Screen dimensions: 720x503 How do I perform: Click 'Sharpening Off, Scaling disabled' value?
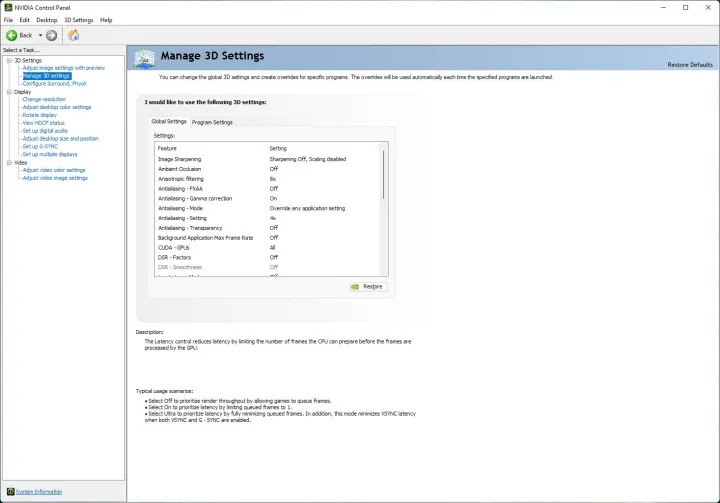[308, 159]
